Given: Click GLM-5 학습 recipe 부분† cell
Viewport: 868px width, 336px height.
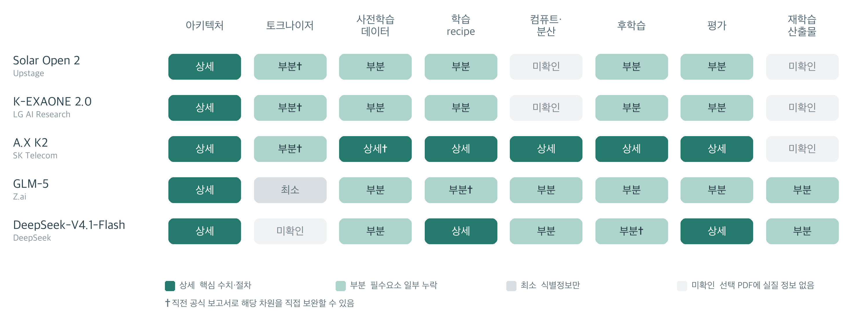Looking at the screenshot, I should (461, 190).
